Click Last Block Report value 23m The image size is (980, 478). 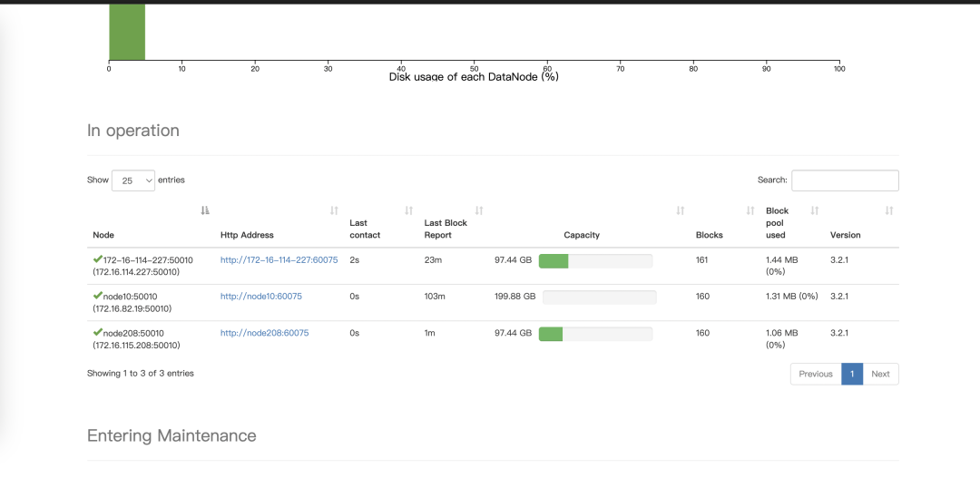[x=433, y=260]
